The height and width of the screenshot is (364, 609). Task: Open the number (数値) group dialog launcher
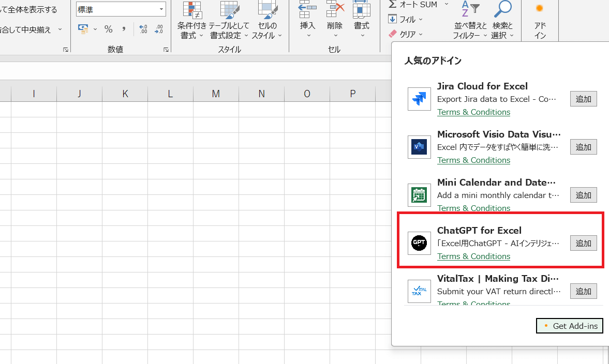tap(166, 50)
